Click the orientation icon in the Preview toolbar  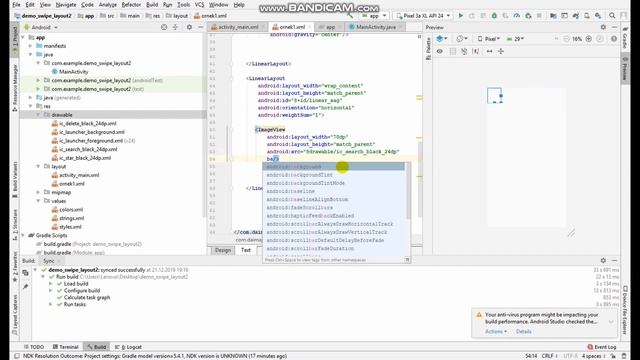[462, 39]
